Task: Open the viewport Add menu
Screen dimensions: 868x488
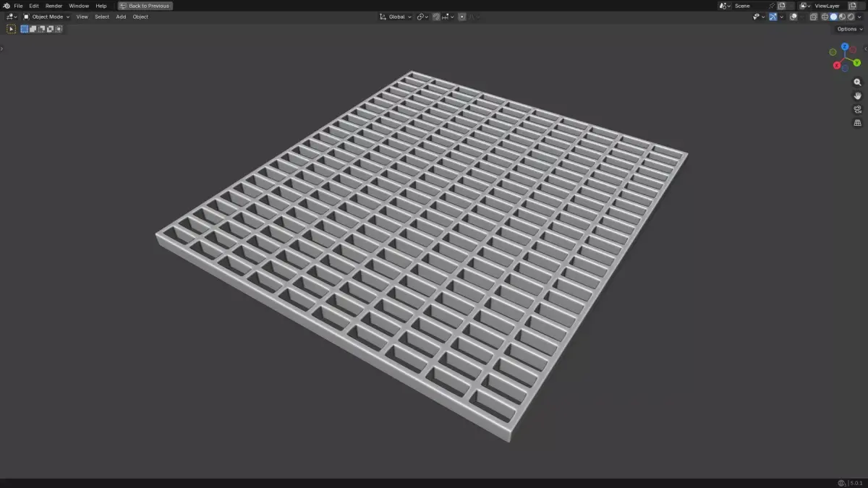Action: tap(121, 17)
